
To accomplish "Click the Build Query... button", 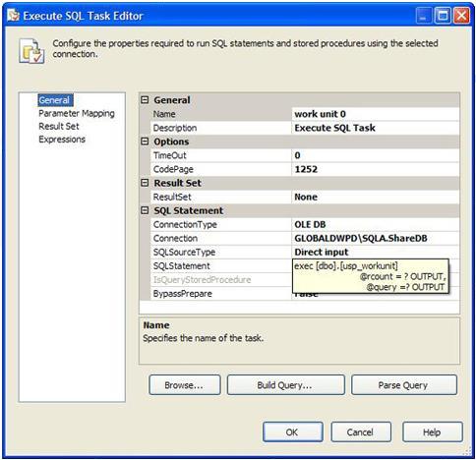I will coord(285,385).
